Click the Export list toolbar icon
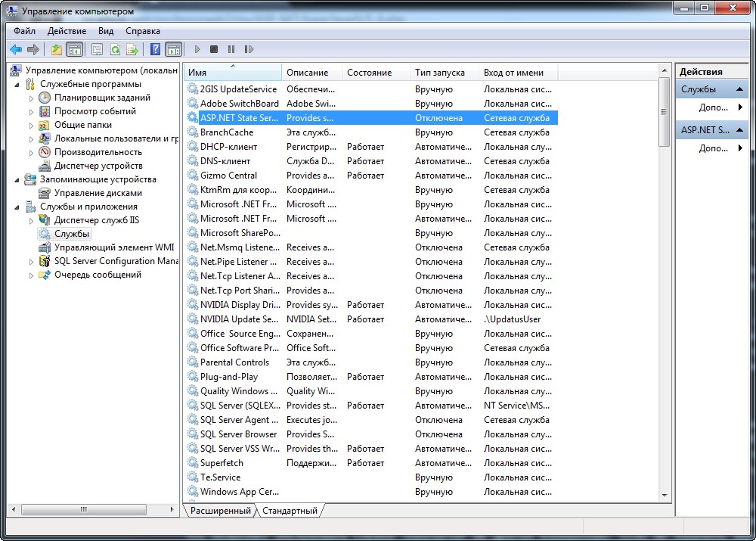 pyautogui.click(x=132, y=49)
